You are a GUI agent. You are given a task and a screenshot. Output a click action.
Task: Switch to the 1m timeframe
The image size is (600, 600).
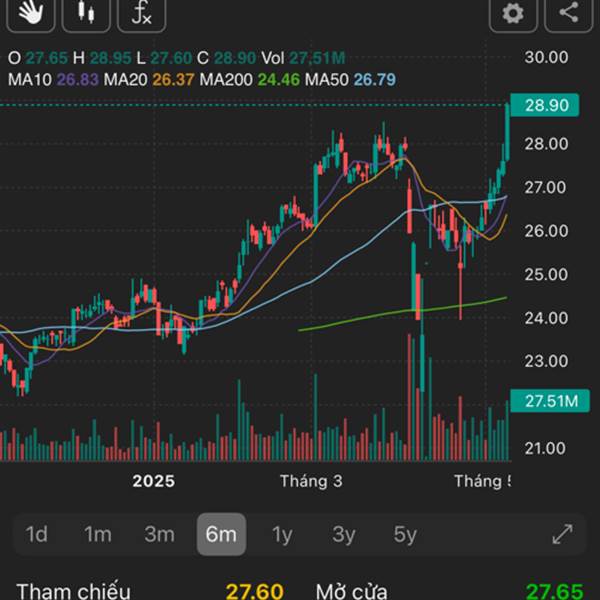click(x=98, y=534)
